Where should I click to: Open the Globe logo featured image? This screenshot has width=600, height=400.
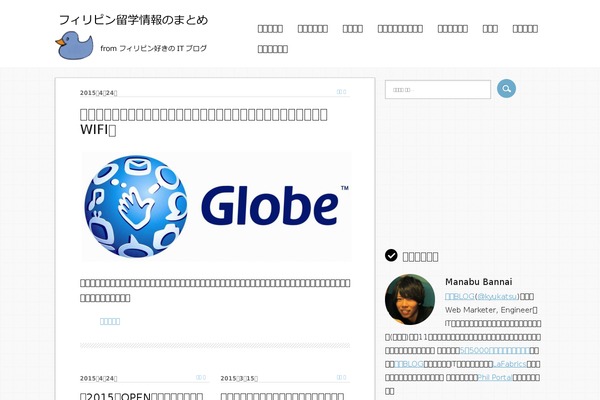coord(216,206)
